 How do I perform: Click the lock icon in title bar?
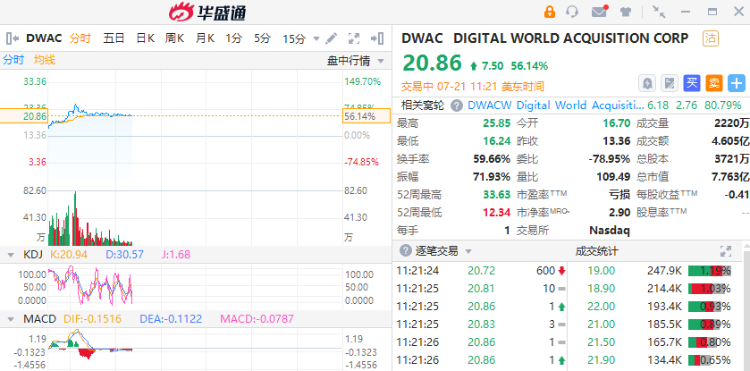(550, 12)
